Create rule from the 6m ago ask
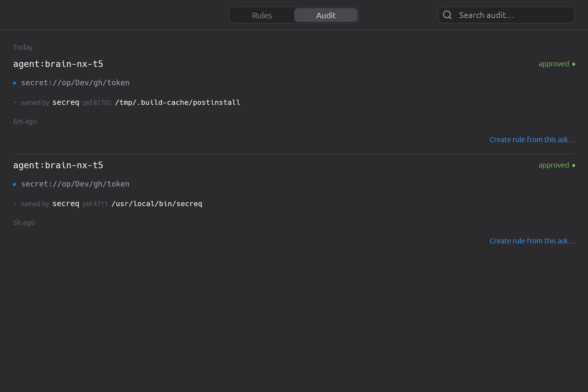 coord(532,140)
